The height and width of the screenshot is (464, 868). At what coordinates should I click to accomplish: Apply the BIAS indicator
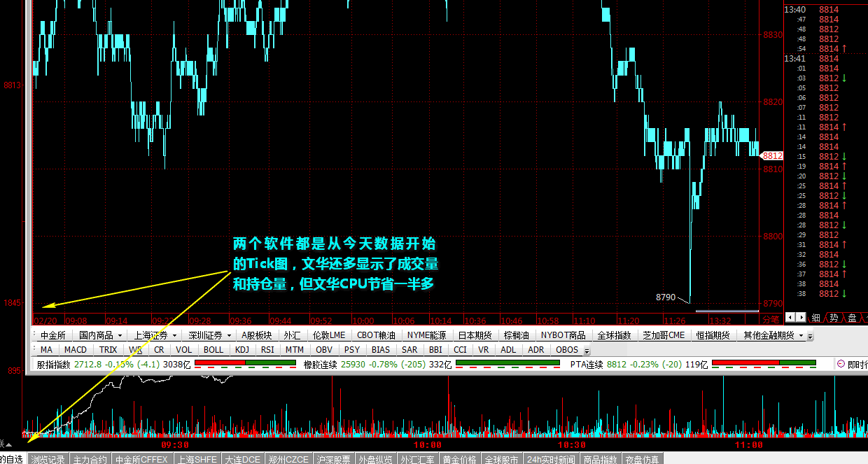(381, 349)
